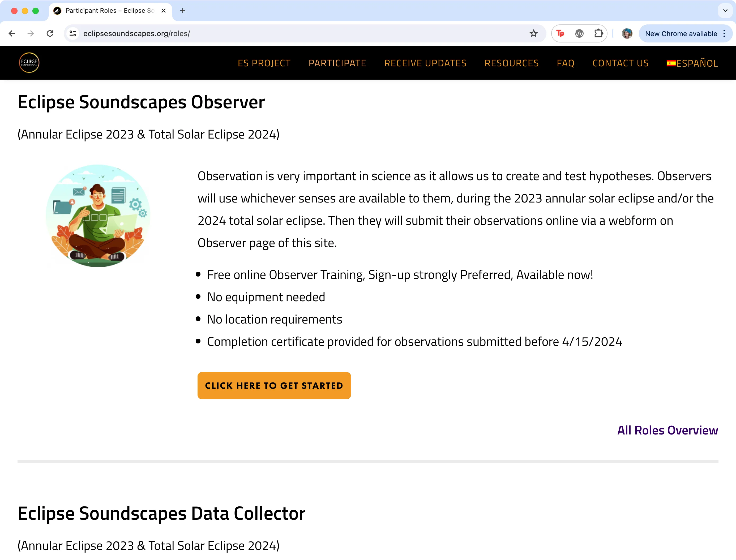Close the Participant Roles tab
Screen dimensions: 736x560
click(x=164, y=11)
